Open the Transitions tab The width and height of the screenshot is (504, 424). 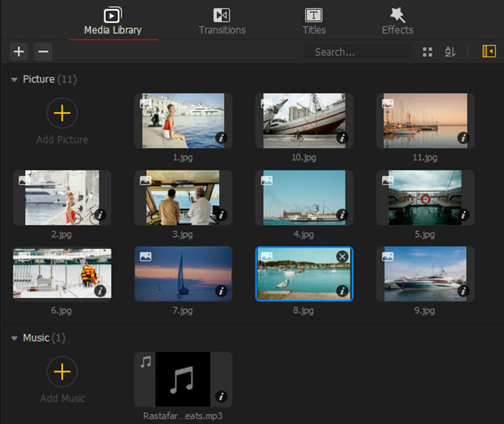222,21
